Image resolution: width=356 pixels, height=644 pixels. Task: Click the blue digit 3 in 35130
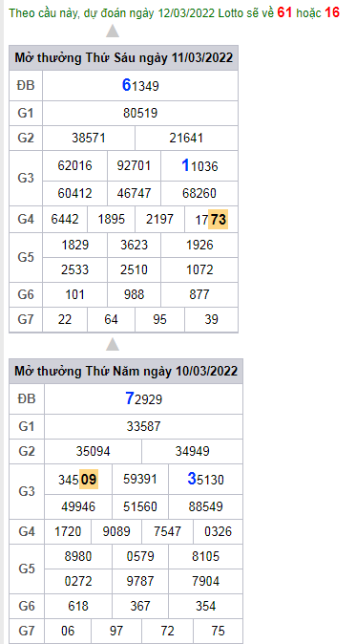[x=192, y=479]
